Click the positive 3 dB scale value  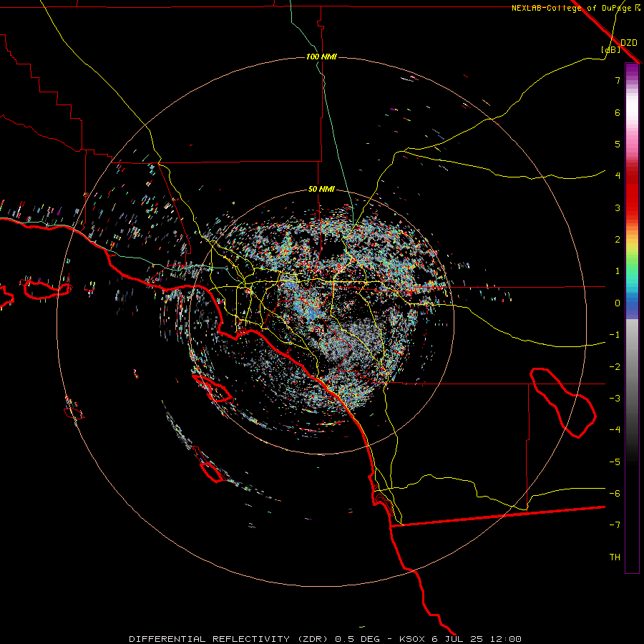[x=618, y=208]
